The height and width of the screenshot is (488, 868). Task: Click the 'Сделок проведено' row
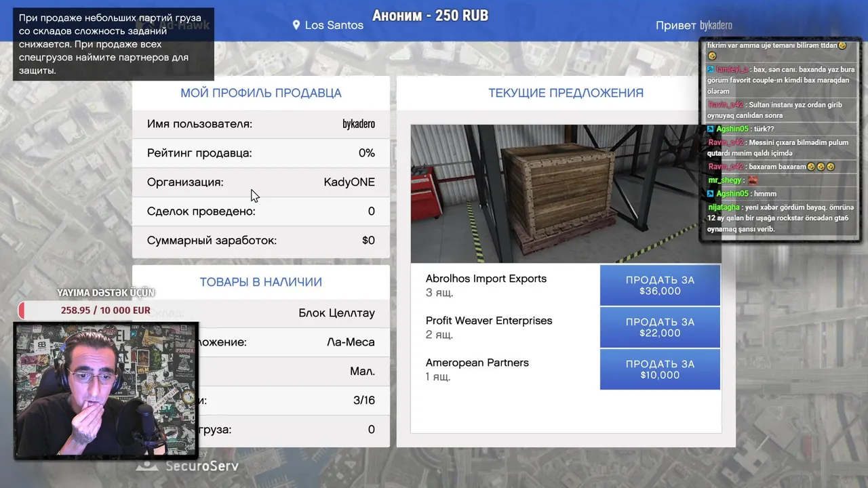[x=261, y=211]
